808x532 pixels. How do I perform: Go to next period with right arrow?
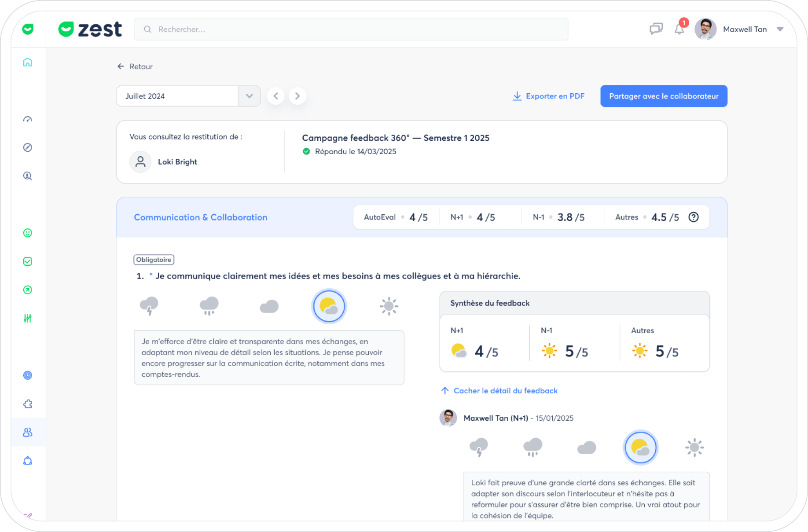point(297,96)
